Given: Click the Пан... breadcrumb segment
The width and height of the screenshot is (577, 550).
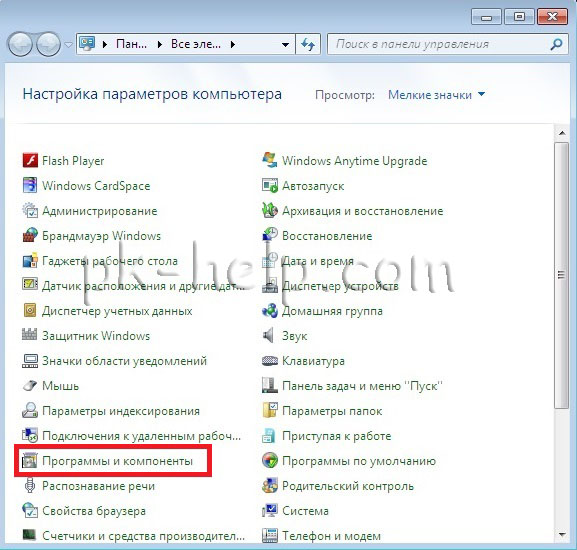Looking at the screenshot, I should pyautogui.click(x=131, y=44).
